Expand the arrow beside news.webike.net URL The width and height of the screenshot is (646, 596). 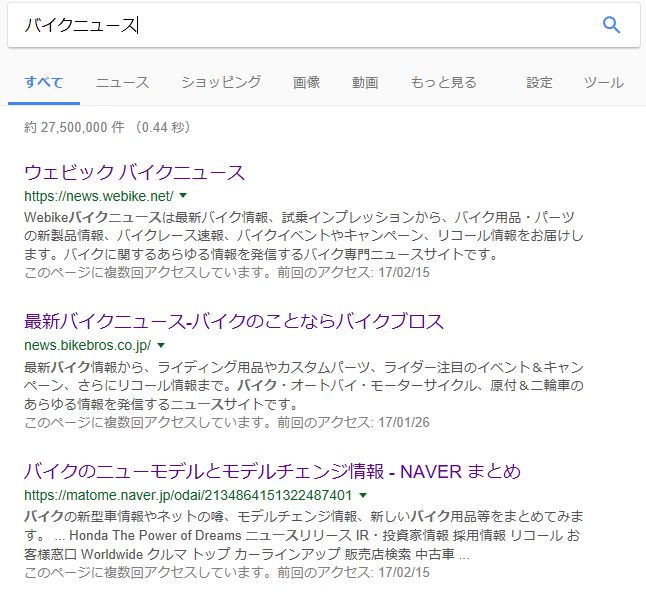tap(183, 195)
